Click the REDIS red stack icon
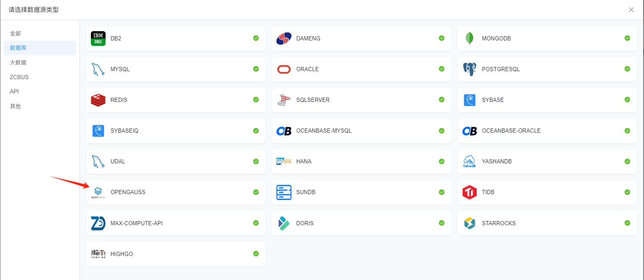This screenshot has height=280, width=644. click(98, 100)
